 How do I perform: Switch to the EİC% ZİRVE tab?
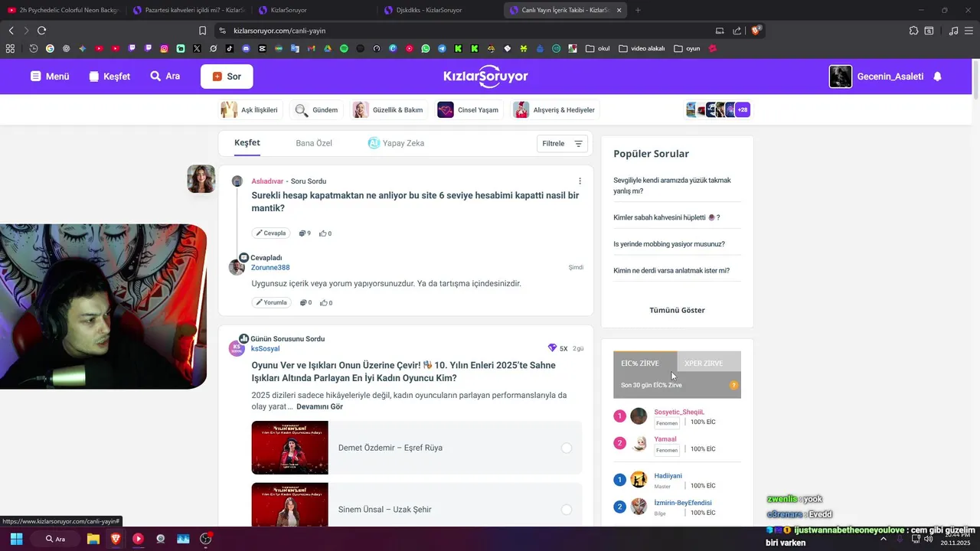pos(645,362)
